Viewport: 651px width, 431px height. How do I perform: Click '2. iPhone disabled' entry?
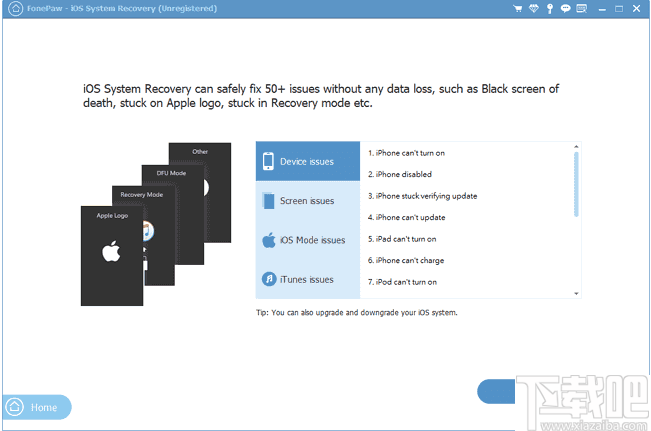pyautogui.click(x=400, y=174)
